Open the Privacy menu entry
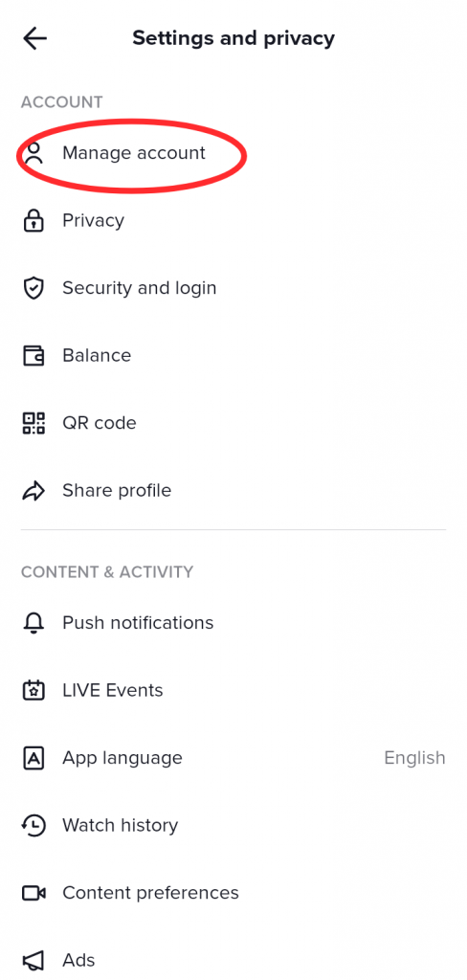The height and width of the screenshot is (980, 467). point(233,221)
